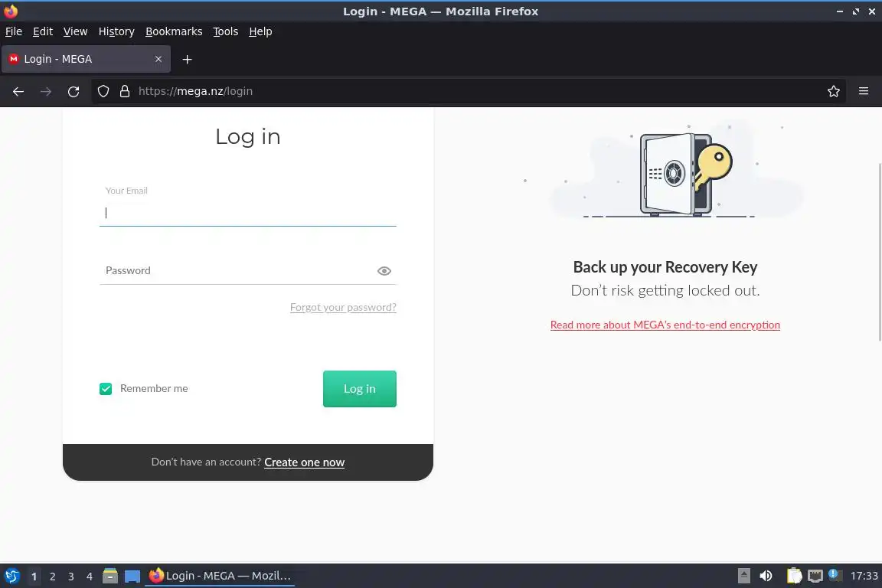882x588 pixels.
Task: Select the Login - MEGA browser tab
Action: [x=86, y=59]
